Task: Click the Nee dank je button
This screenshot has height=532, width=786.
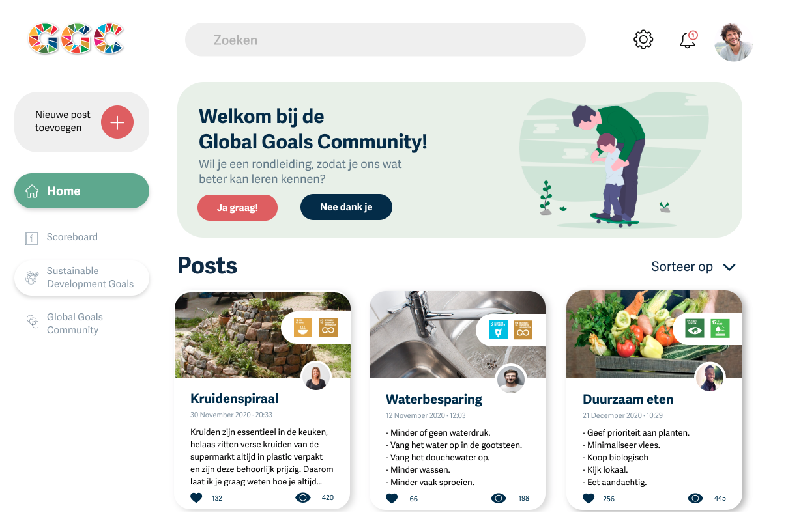Action: click(346, 207)
